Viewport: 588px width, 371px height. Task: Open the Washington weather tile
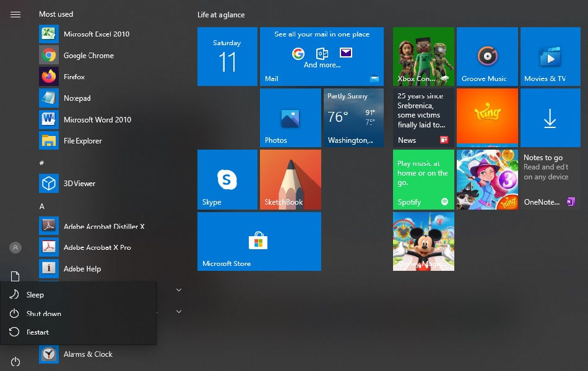point(353,117)
